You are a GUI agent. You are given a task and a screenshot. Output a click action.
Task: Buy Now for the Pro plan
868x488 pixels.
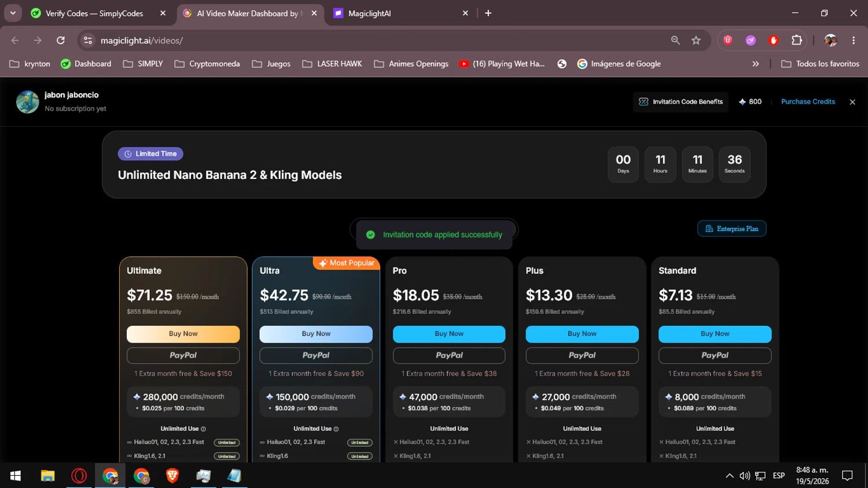click(x=449, y=334)
